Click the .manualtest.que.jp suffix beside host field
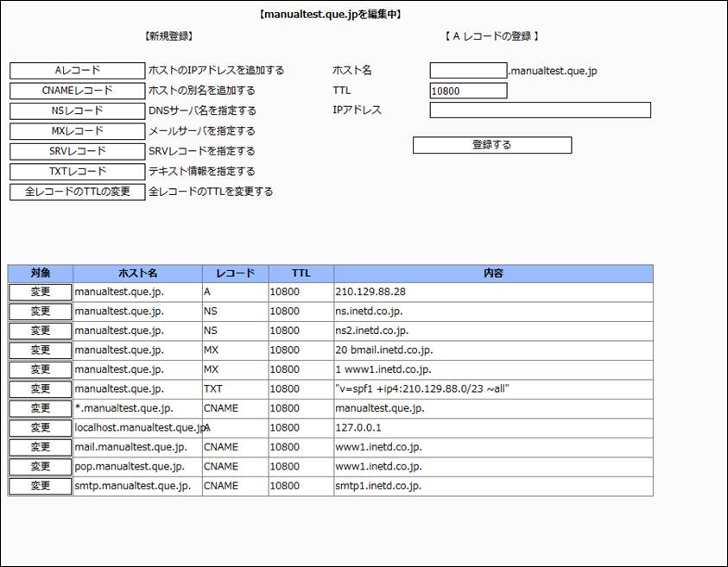The height and width of the screenshot is (567, 728). point(553,71)
